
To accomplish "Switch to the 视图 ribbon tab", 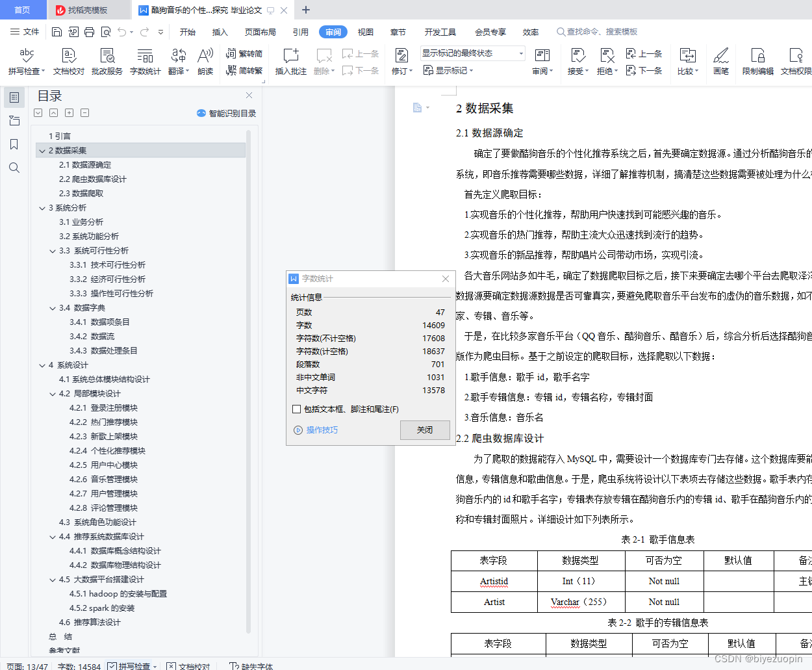I will click(x=366, y=32).
